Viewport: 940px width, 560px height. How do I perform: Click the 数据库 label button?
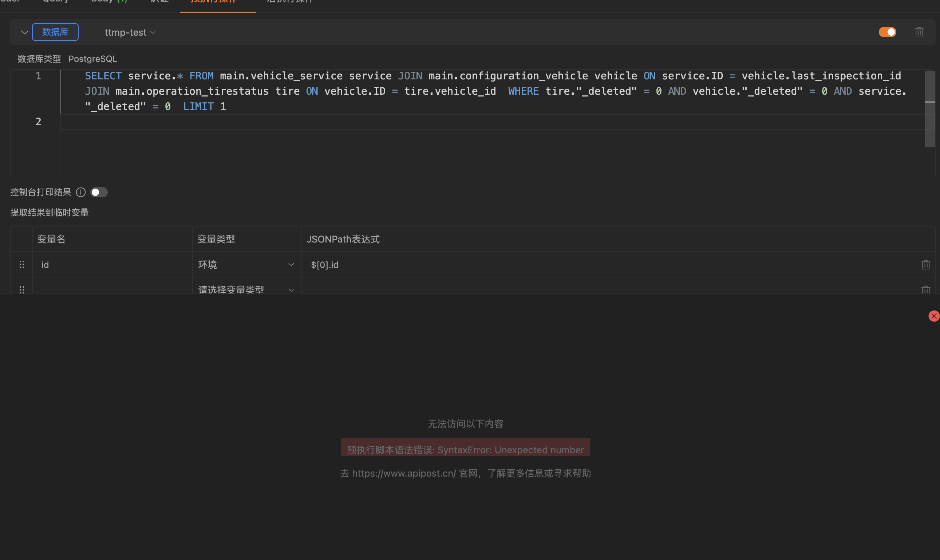click(55, 32)
